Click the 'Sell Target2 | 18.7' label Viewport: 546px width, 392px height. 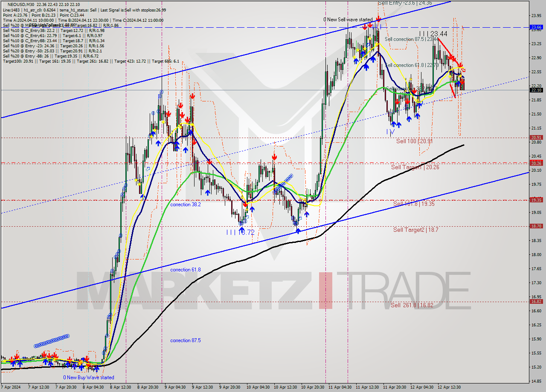tap(415, 230)
